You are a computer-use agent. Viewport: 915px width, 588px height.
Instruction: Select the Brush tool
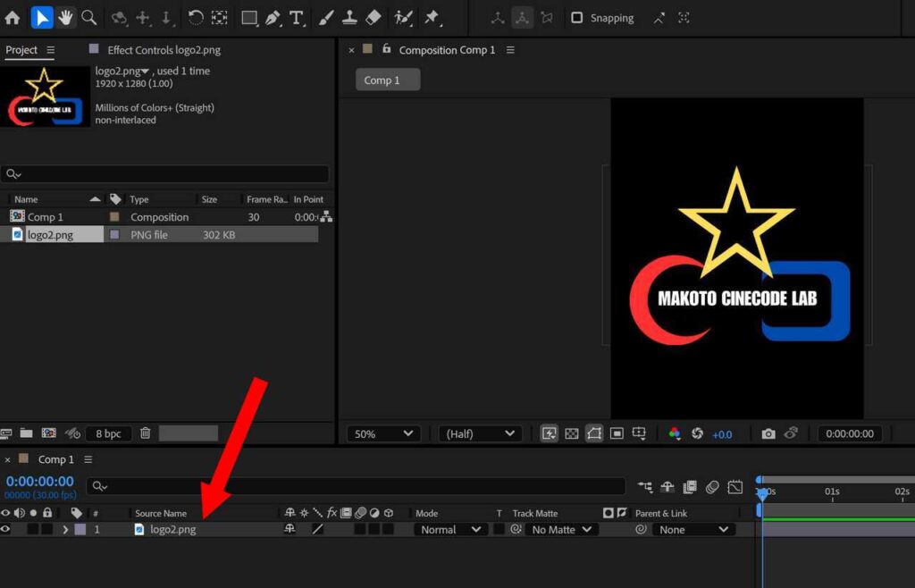pos(326,18)
